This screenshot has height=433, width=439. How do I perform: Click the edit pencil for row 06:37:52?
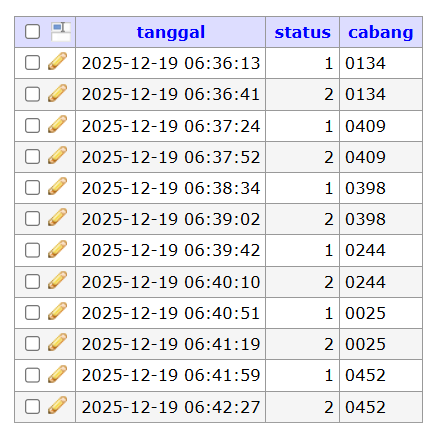pos(57,155)
